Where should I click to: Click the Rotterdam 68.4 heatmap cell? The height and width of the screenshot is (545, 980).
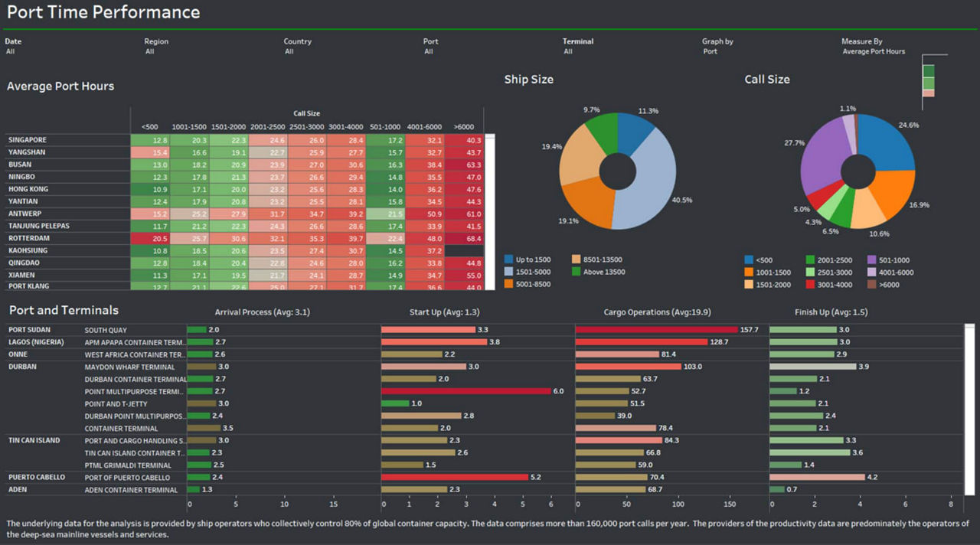pyautogui.click(x=464, y=238)
